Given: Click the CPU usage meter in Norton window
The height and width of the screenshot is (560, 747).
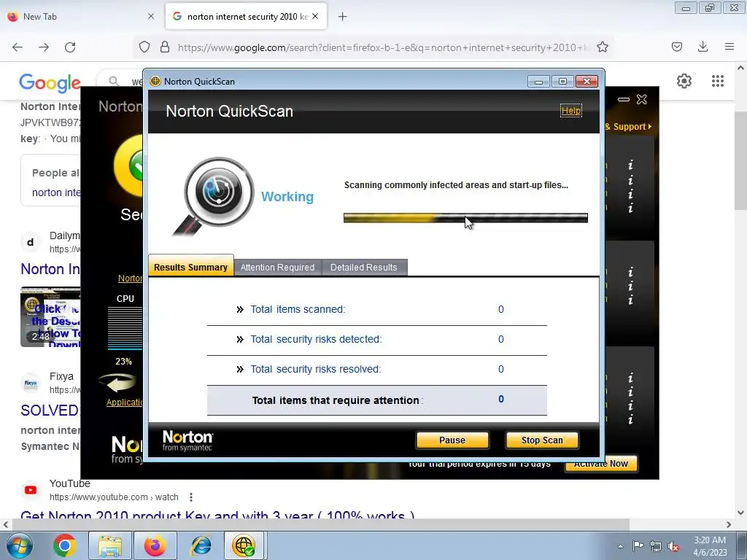Looking at the screenshot, I should click(x=125, y=327).
